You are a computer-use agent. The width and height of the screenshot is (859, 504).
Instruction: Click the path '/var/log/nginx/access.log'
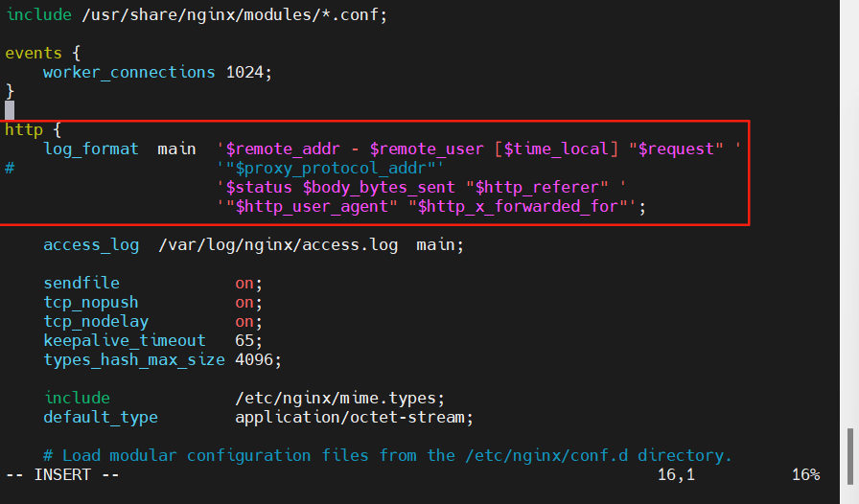(278, 245)
